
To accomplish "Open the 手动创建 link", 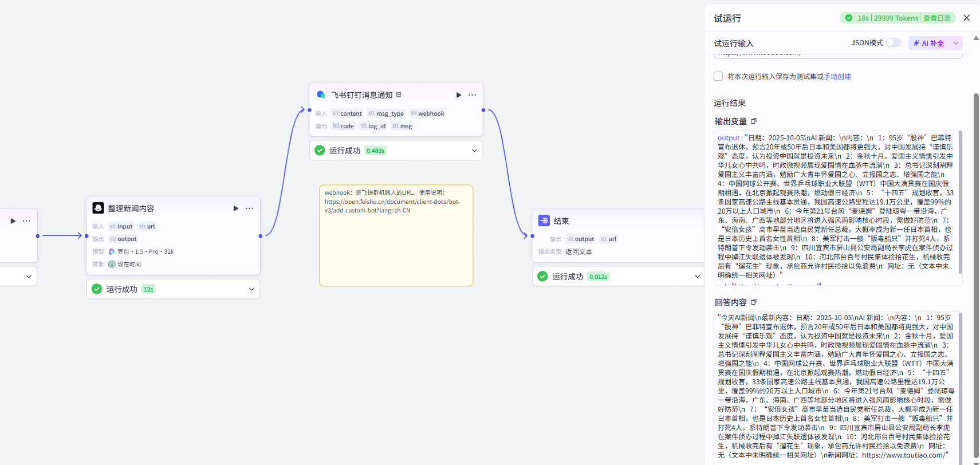I will coord(837,76).
